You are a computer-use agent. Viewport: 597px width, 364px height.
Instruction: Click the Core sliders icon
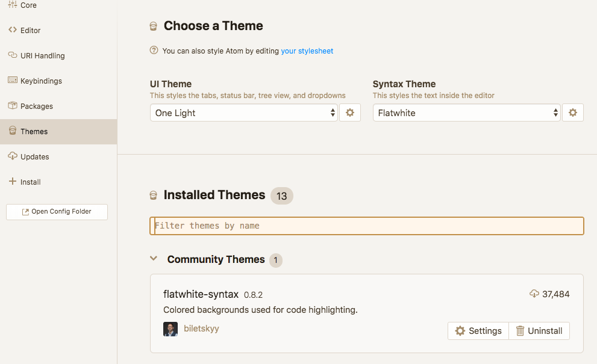13,5
